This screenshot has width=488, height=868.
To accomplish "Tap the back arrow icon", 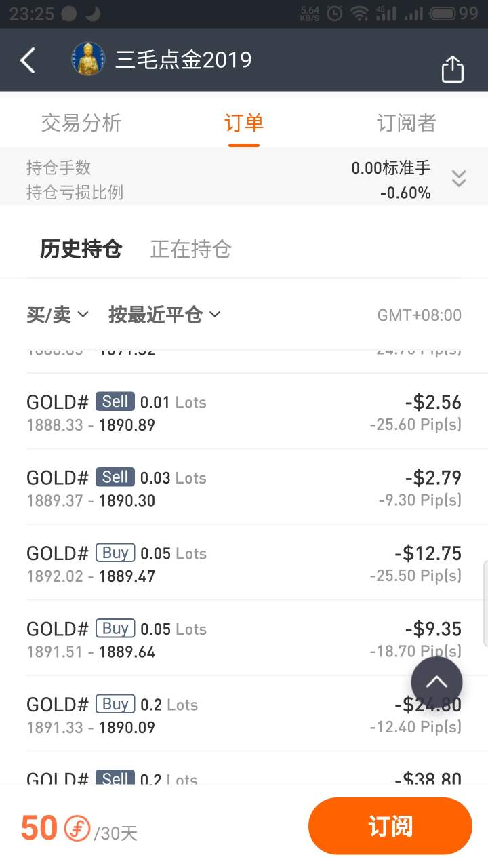I will coord(28,60).
